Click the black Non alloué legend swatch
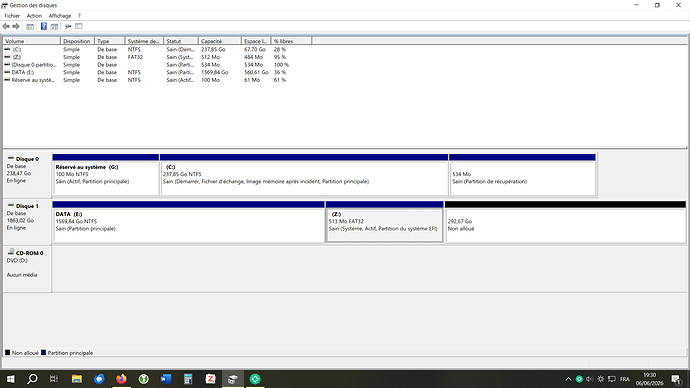 pos(7,352)
